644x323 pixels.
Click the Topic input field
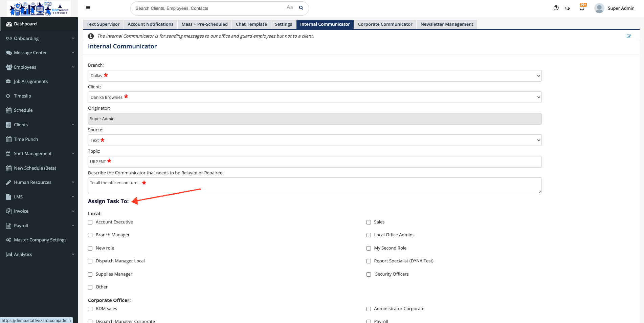[x=315, y=162]
